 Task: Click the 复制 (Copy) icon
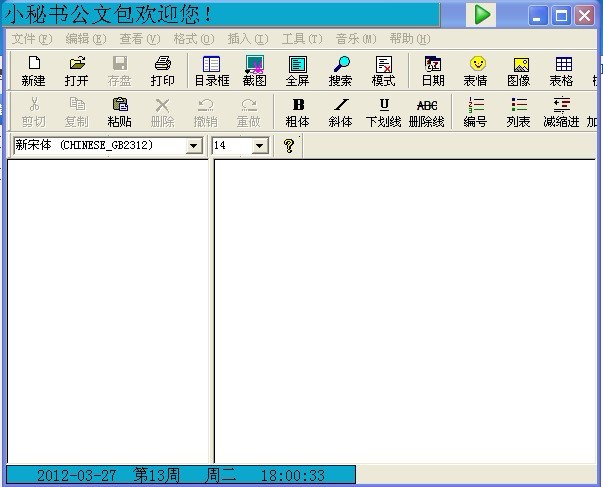[x=77, y=112]
